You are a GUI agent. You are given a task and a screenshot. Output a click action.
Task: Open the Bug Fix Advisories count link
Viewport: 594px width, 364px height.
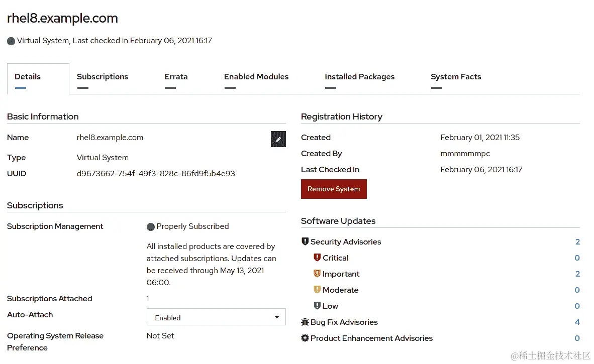[x=577, y=322]
